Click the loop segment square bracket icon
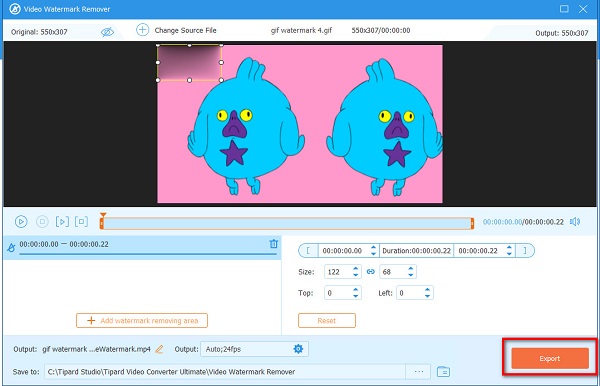Screen dimensions: 600x386 coord(82,222)
